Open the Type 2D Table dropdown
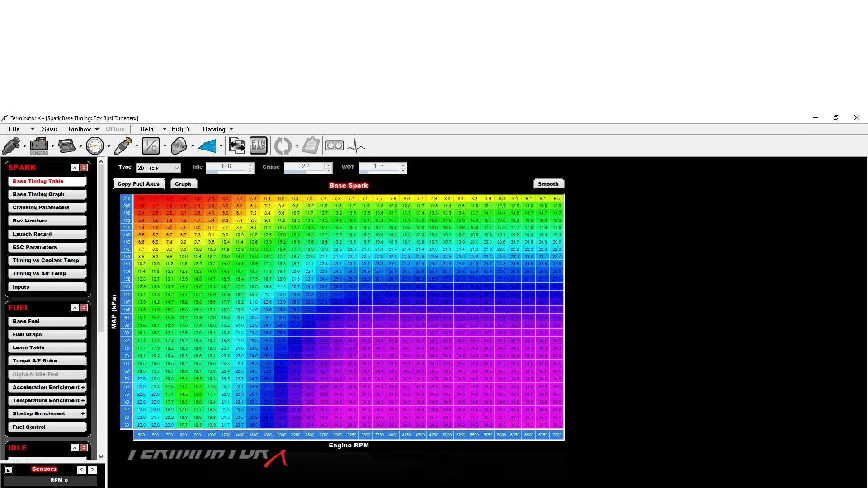The width and height of the screenshot is (868, 488). [158, 168]
